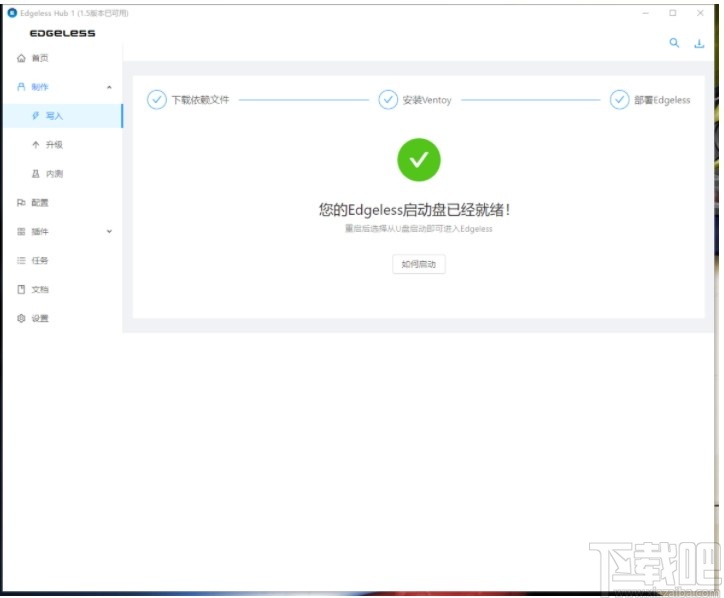Click the 部署Edgeless step check circle
The width and height of the screenshot is (724, 598).
(x=619, y=99)
